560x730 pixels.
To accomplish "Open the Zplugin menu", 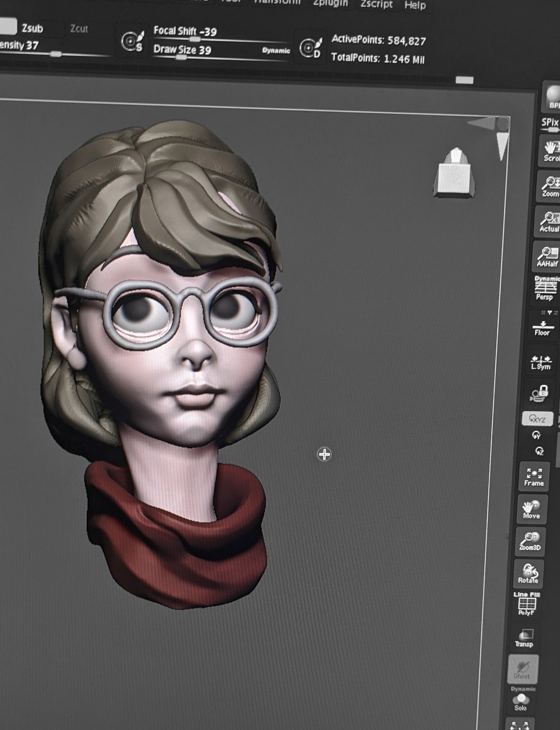I will [330, 3].
